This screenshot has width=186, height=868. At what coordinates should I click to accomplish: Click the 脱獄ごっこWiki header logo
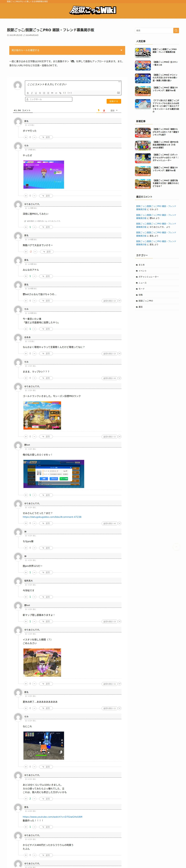pyautogui.click(x=93, y=10)
